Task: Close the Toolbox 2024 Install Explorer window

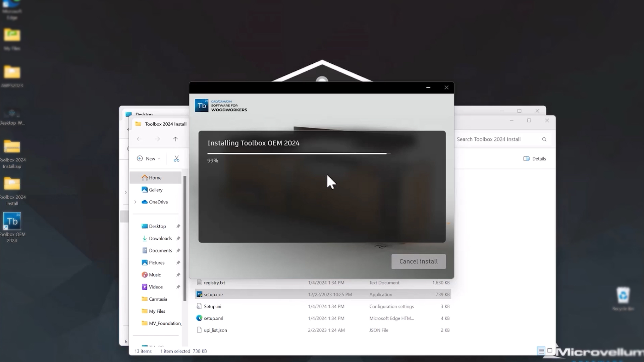Action: [547, 121]
